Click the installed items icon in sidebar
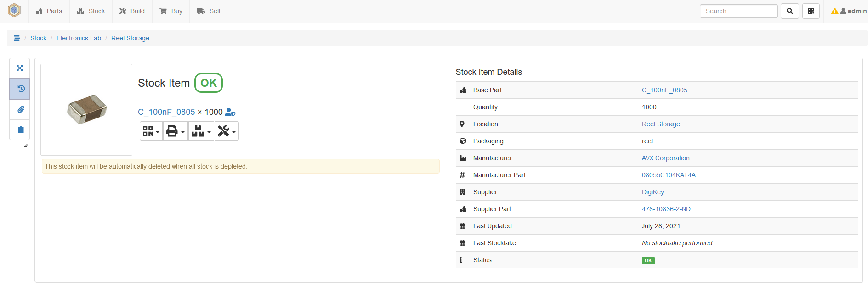 pos(20,68)
